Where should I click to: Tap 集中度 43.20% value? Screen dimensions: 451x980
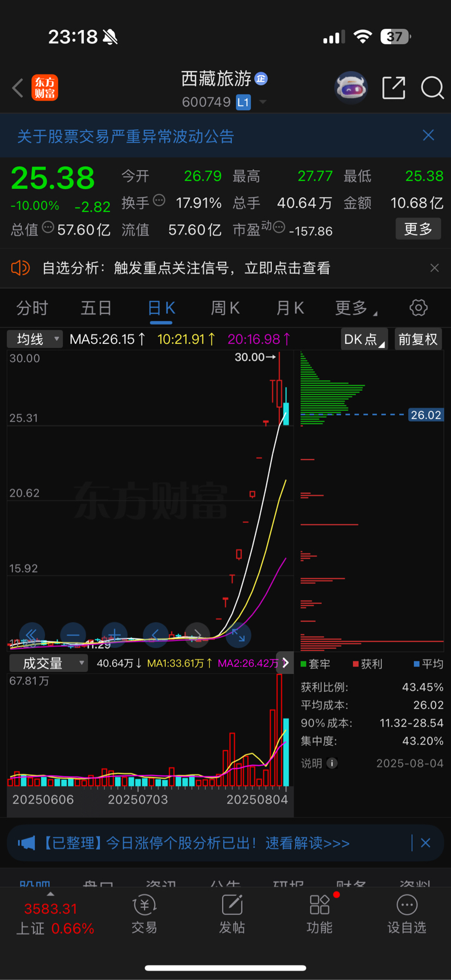tap(423, 741)
